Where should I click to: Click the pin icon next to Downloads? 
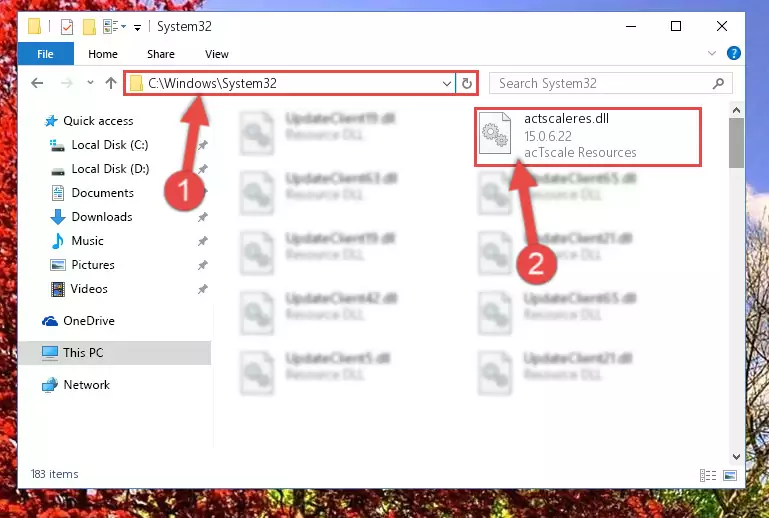pos(202,217)
